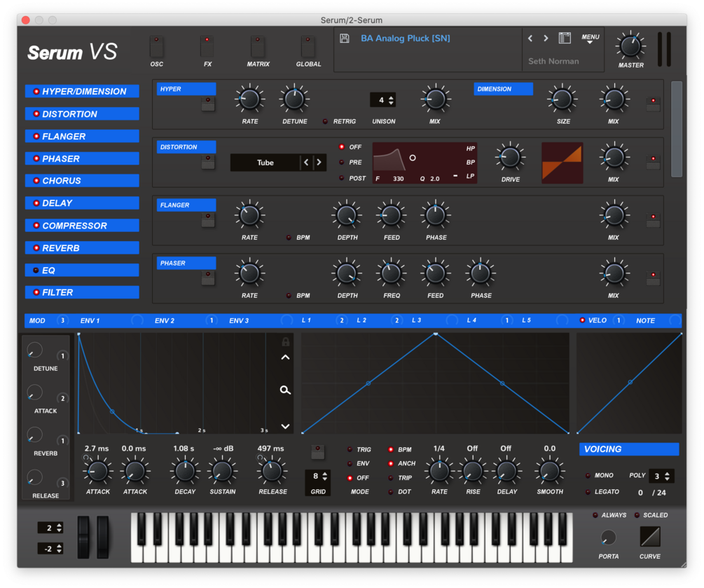Adjust the MASTER volume knob

(x=630, y=46)
